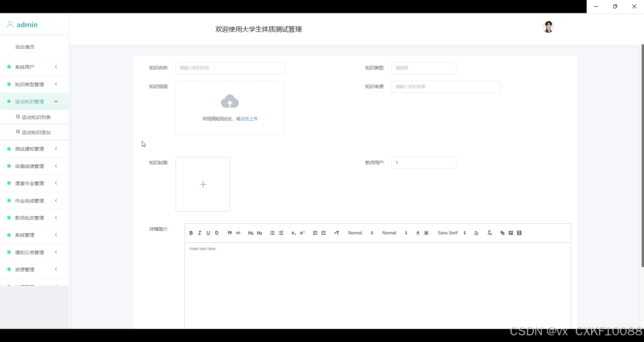Toggle right-to-left text direction
644x342 pixels.
click(336, 233)
